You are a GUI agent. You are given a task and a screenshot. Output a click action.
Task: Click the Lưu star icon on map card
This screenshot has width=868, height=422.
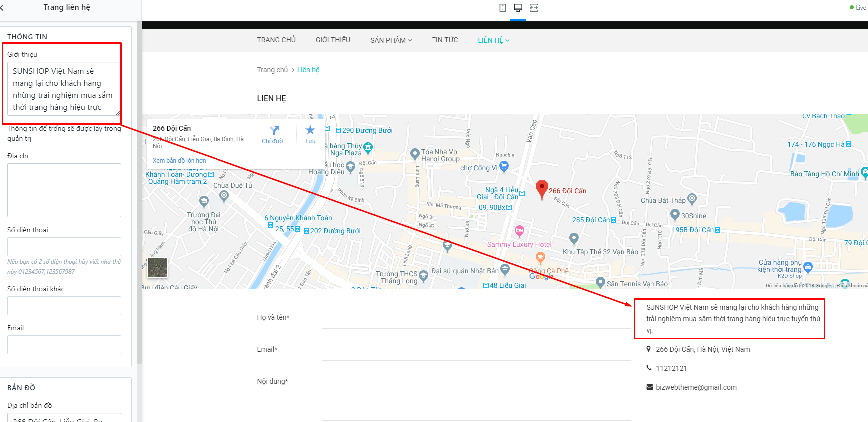(x=310, y=130)
